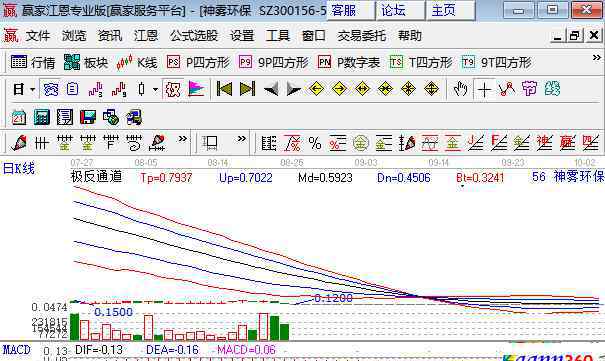Screen dimensions: 605x361
Task: Open the P四方形 tool
Action: [x=198, y=62]
